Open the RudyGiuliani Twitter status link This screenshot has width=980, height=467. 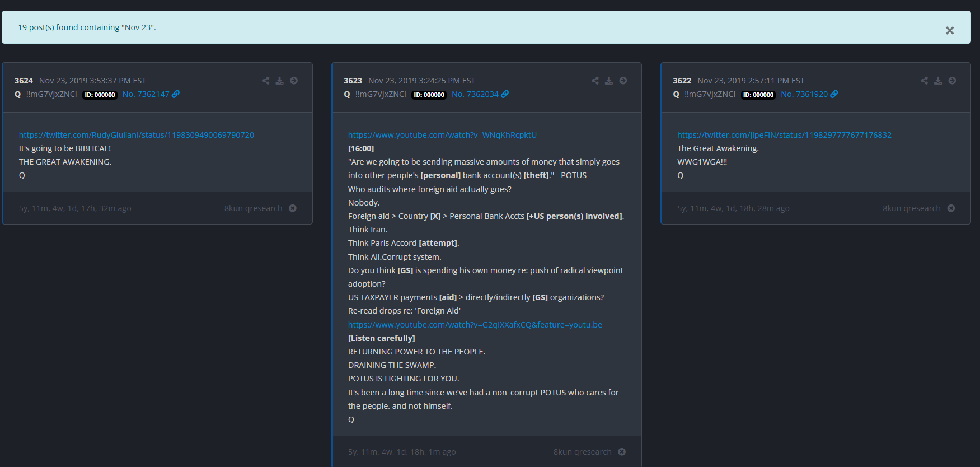coord(136,135)
